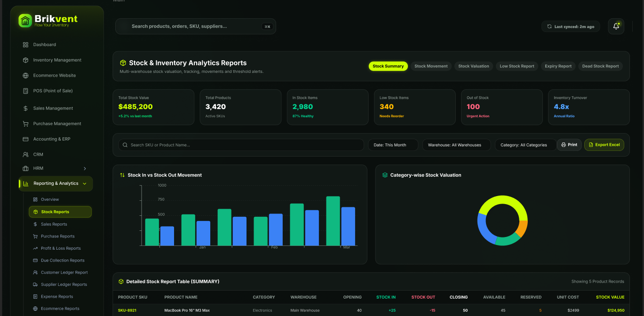Viewport: 644px width, 316px height.
Task: Open the Warehouse: All Warehouses dropdown
Action: tap(456, 145)
